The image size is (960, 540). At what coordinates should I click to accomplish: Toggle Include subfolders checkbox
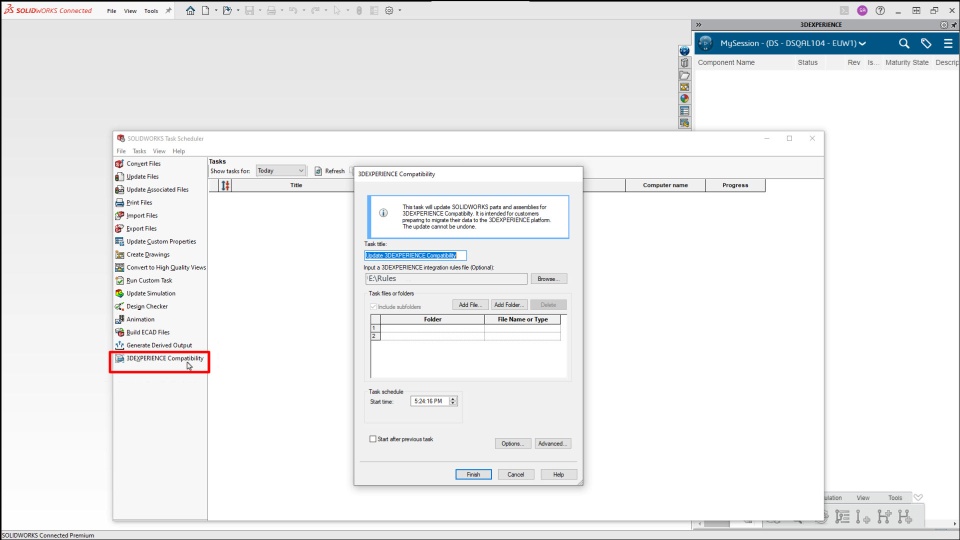coord(373,306)
